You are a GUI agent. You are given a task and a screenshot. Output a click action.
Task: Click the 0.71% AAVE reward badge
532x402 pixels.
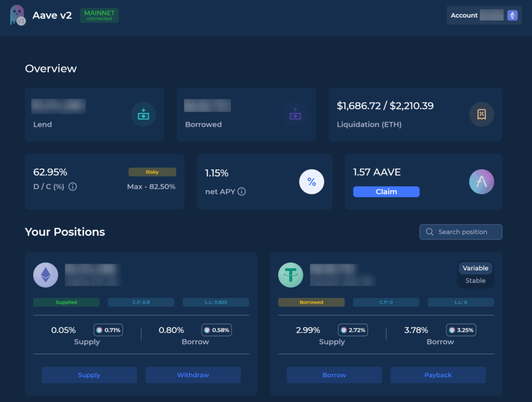click(108, 330)
